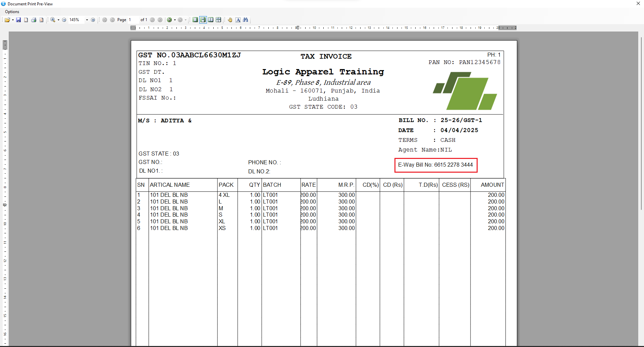The height and width of the screenshot is (347, 644).
Task: Click the zoom out minus icon
Action: click(x=64, y=20)
